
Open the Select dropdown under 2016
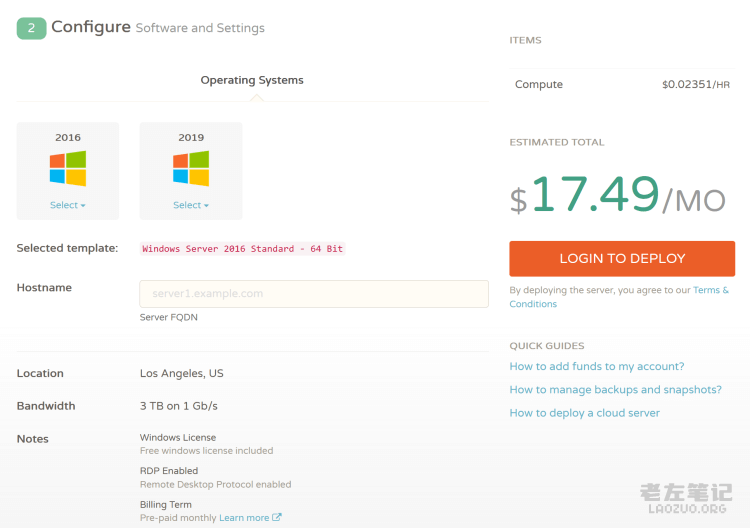[68, 205]
